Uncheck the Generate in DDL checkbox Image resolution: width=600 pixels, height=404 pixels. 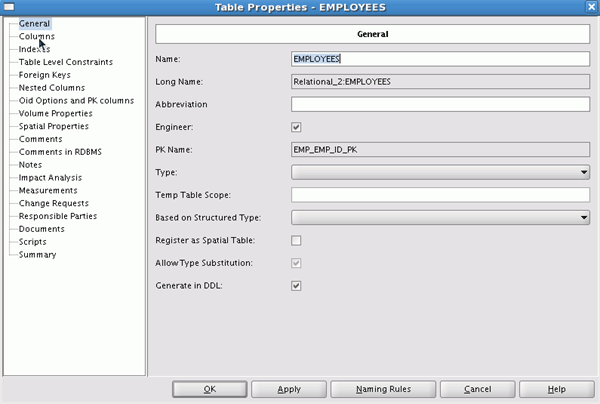click(296, 286)
